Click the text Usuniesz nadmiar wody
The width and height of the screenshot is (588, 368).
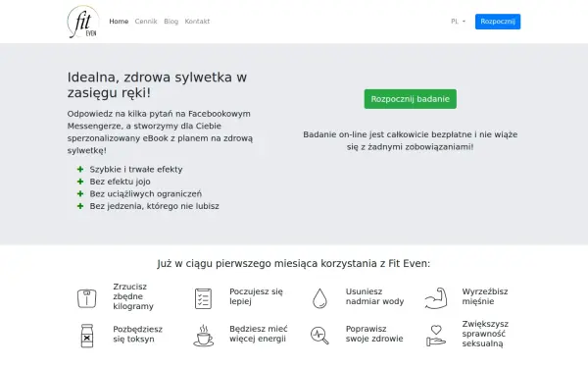(374, 296)
